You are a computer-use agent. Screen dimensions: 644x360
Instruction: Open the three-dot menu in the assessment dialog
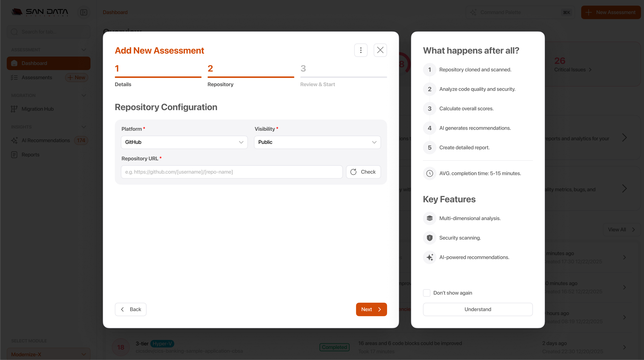361,50
